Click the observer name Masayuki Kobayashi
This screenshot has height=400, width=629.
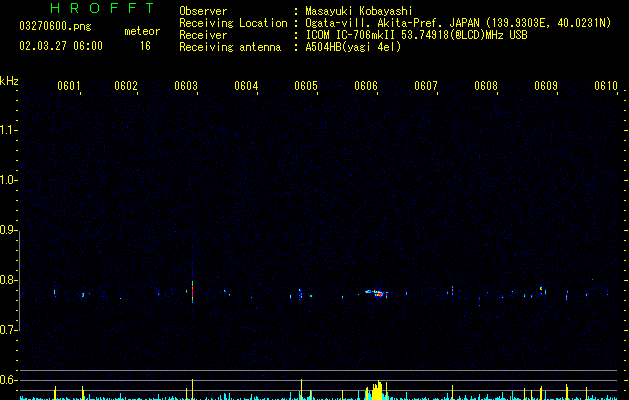pyautogui.click(x=359, y=11)
